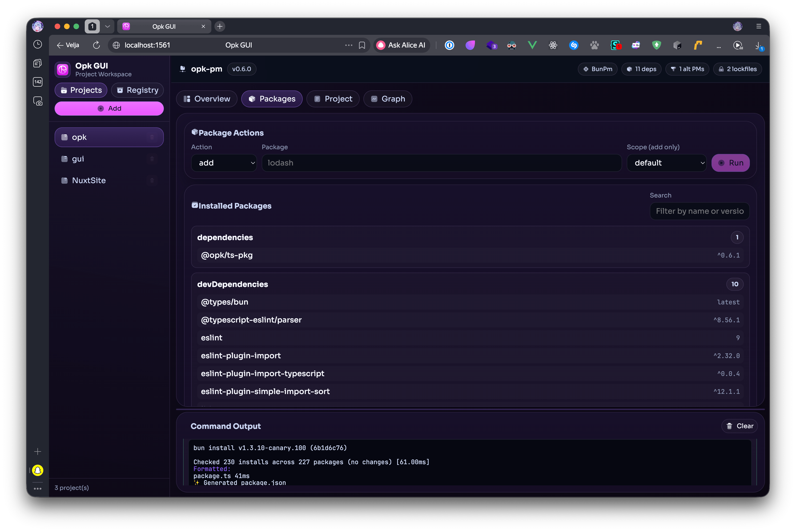Open address bar three-dot options

pyautogui.click(x=349, y=45)
